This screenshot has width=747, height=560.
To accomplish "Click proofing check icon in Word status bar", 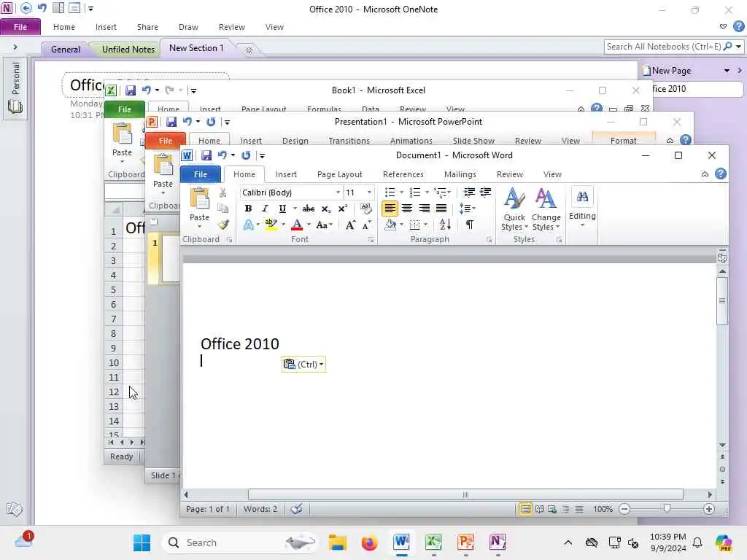I will 296,509.
